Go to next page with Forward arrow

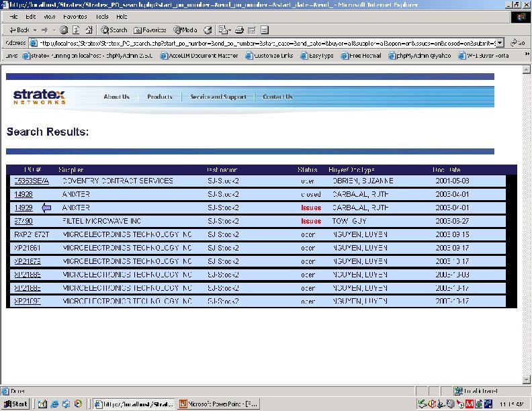(44, 30)
